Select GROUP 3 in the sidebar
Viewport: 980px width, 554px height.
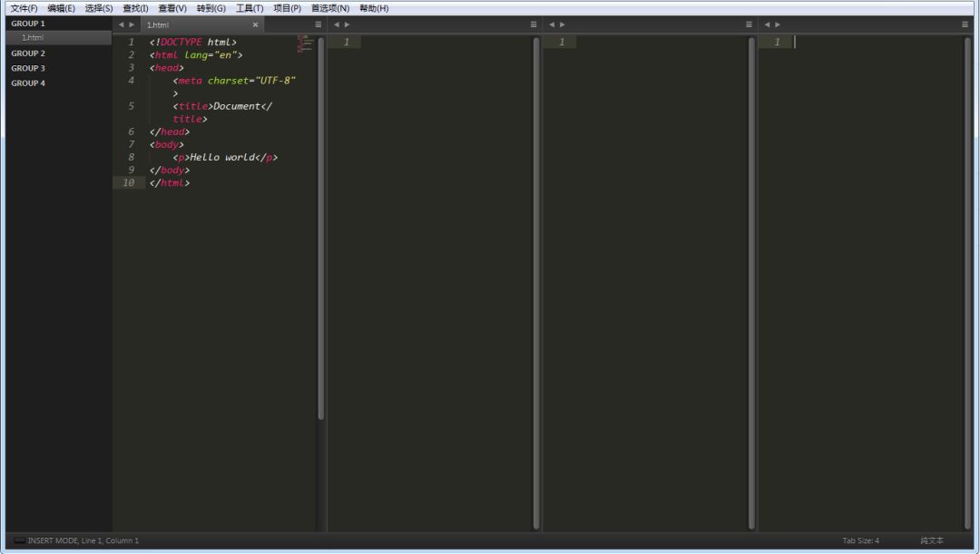click(x=28, y=68)
